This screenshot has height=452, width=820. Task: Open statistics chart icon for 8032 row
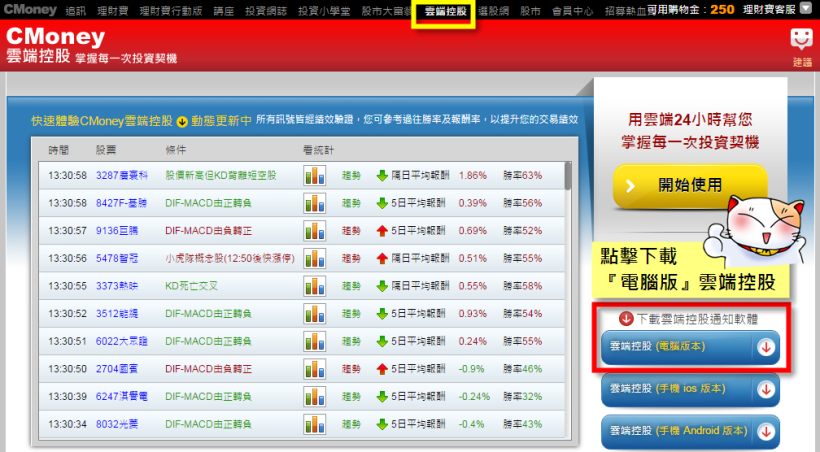pyautogui.click(x=314, y=424)
